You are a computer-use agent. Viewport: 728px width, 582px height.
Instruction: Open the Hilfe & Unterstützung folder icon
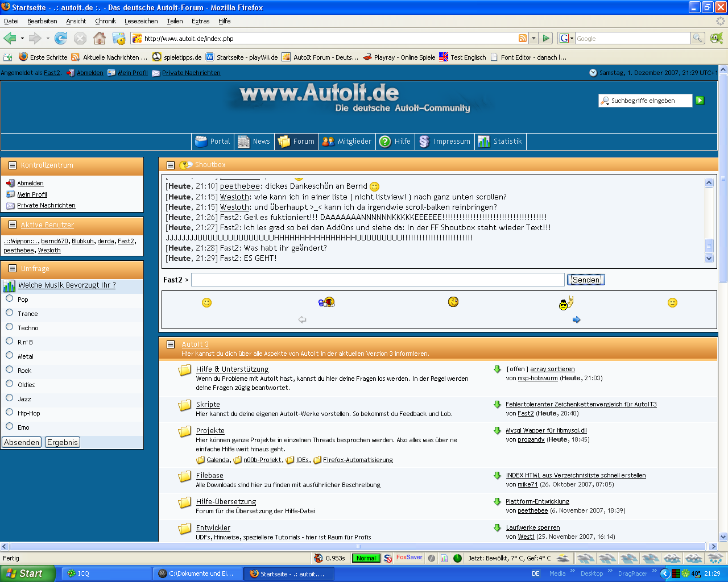[x=185, y=371]
